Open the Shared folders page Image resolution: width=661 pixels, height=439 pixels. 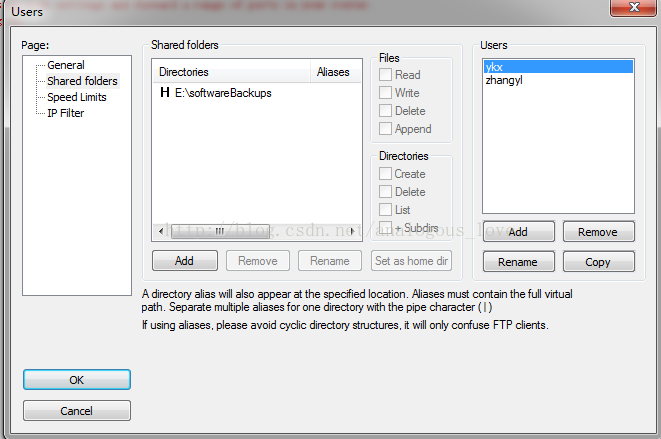[82, 81]
